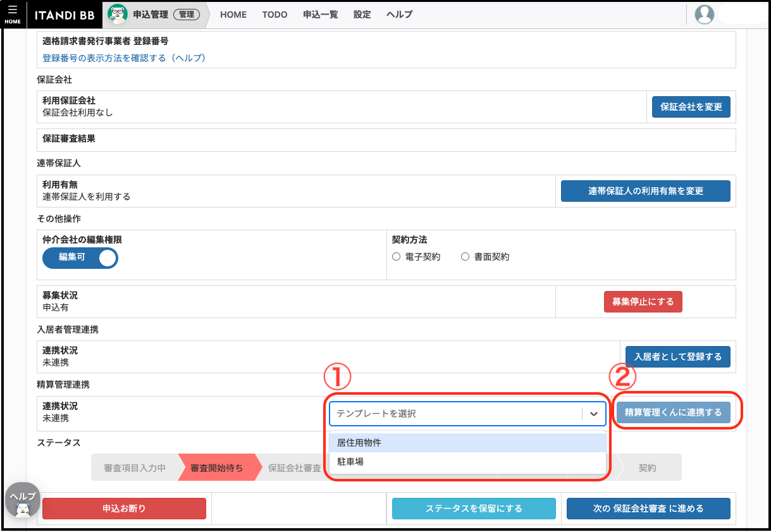Image resolution: width=771 pixels, height=532 pixels.
Task: Select the 書面契約 radio button
Action: (466, 257)
